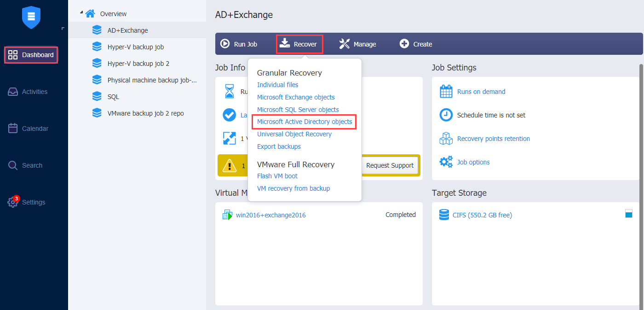Open the Recover dropdown menu
Viewport: 644px width, 310px height.
pos(299,44)
